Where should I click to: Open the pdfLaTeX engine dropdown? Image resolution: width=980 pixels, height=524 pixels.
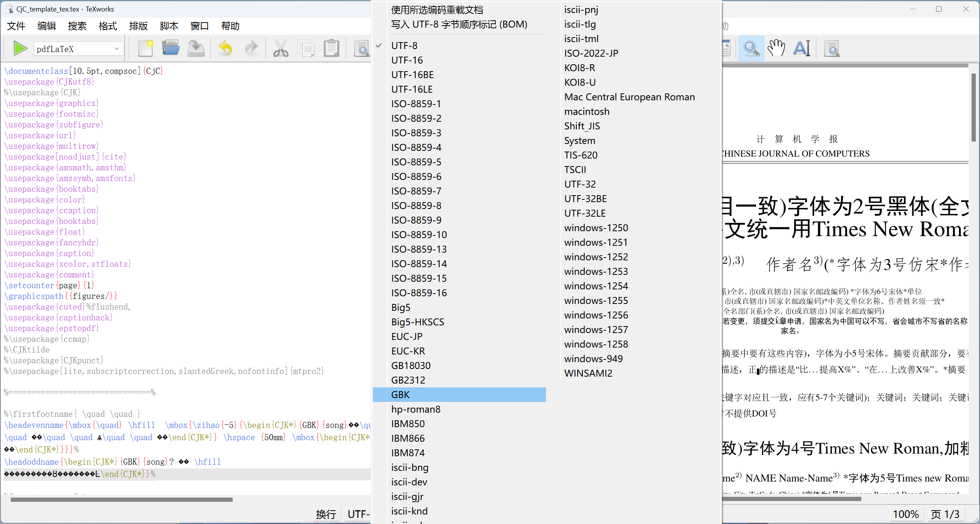pos(78,49)
